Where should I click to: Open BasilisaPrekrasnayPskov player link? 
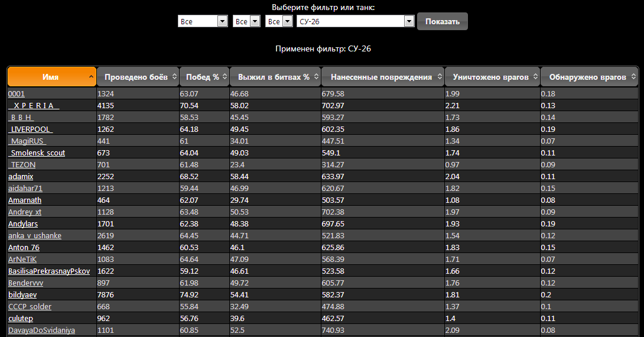click(49, 271)
